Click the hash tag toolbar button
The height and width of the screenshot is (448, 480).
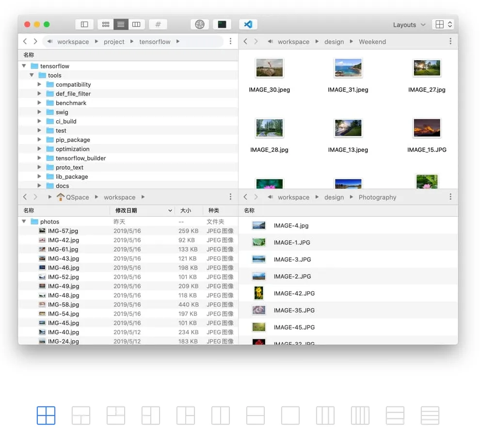158,25
